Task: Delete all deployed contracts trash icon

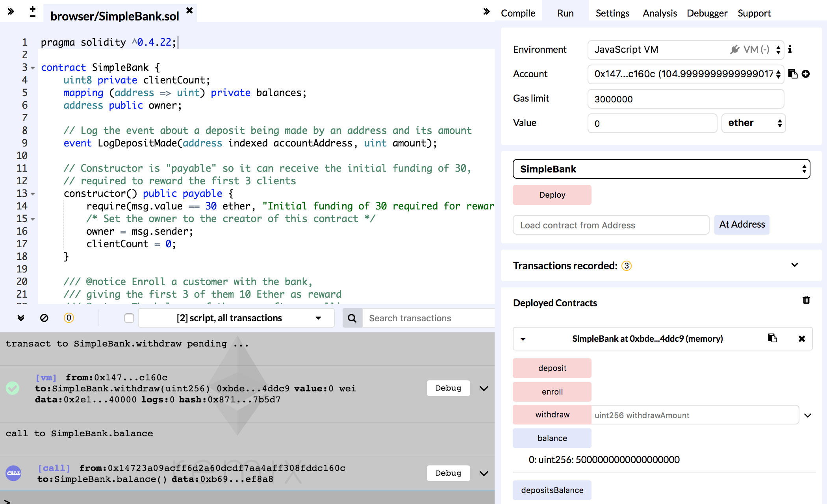Action: click(x=806, y=300)
